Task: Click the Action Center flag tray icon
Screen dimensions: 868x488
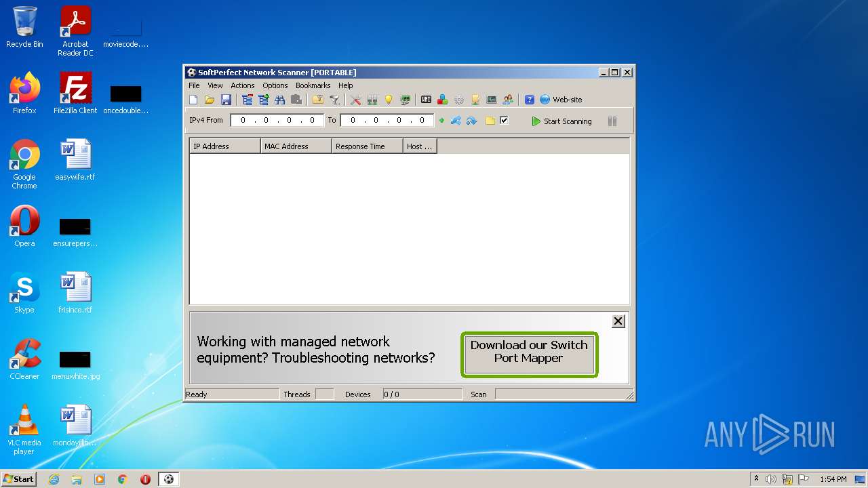Action: [803, 479]
